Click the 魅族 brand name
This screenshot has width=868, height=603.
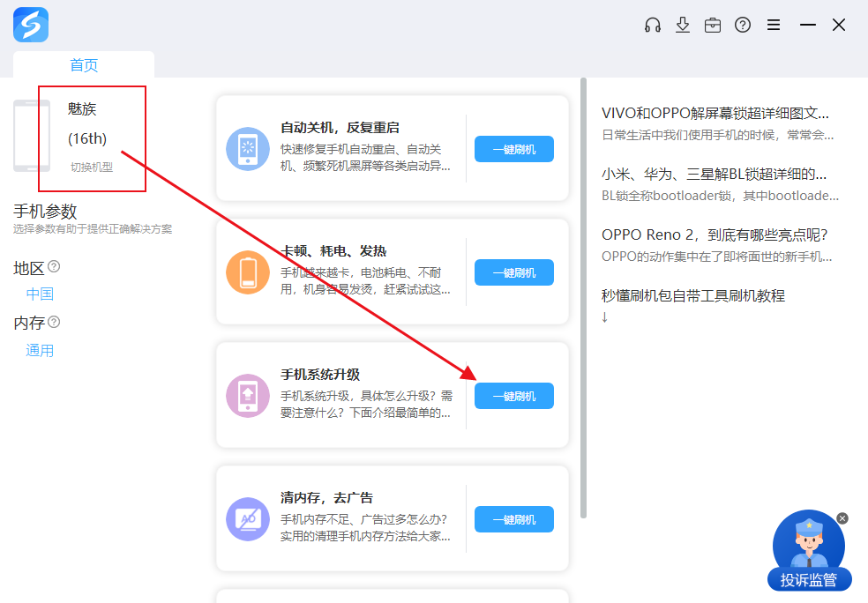(x=82, y=109)
